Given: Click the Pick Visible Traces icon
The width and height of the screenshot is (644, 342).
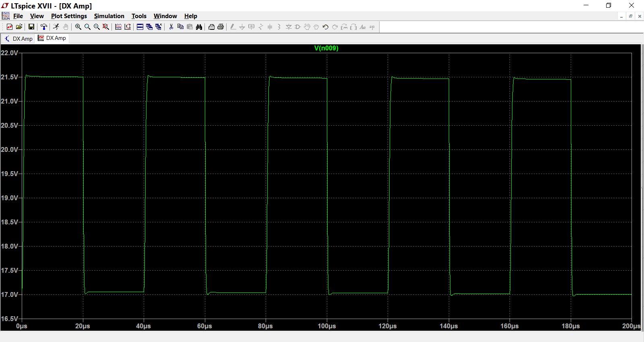Looking at the screenshot, I should [x=118, y=27].
